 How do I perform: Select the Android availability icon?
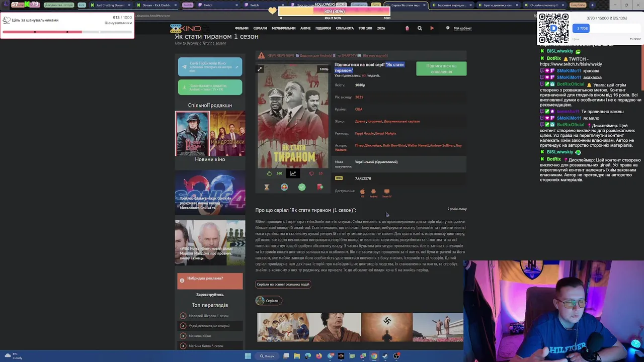click(373, 192)
